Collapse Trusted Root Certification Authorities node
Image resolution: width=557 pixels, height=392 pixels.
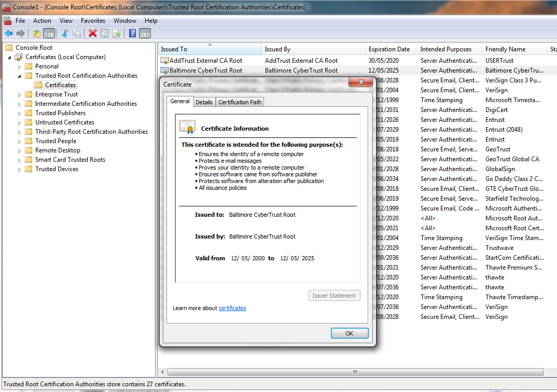20,76
